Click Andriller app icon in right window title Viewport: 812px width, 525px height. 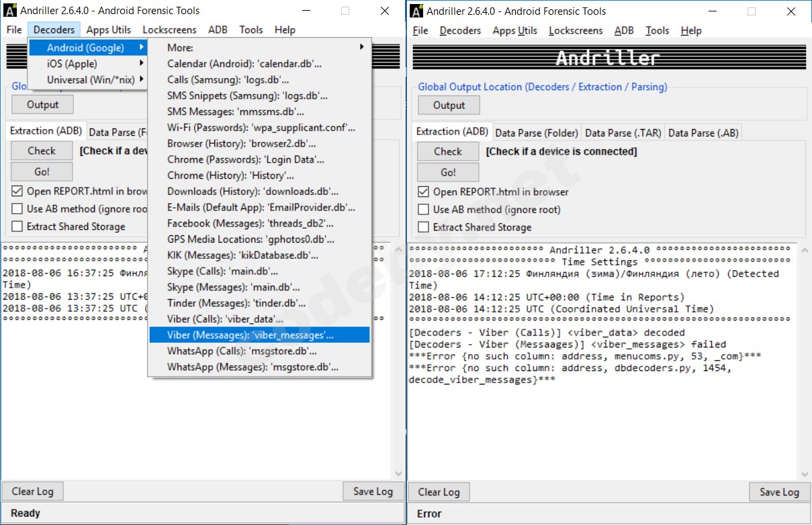pos(416,11)
